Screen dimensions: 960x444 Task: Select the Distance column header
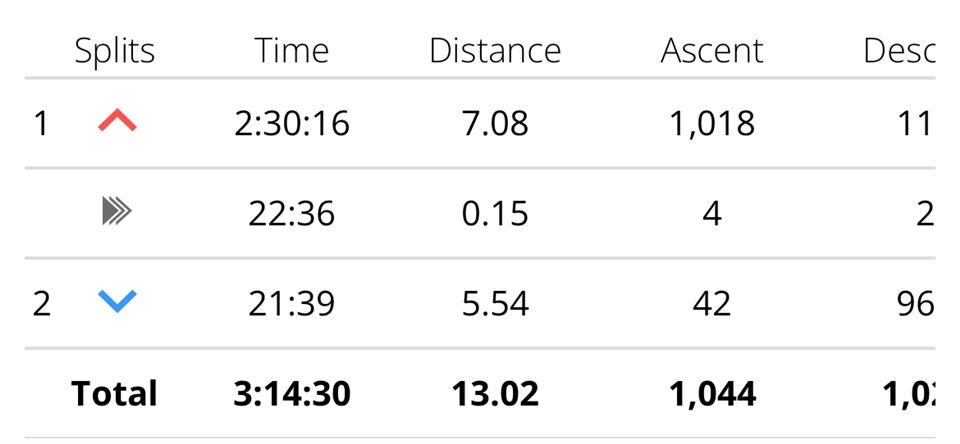[495, 51]
